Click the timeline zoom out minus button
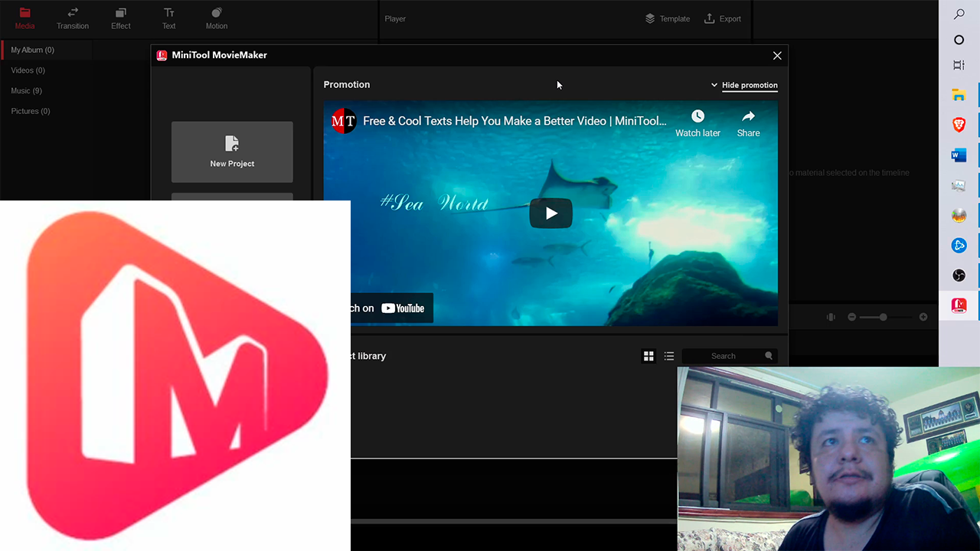Image resolution: width=980 pixels, height=551 pixels. click(851, 317)
